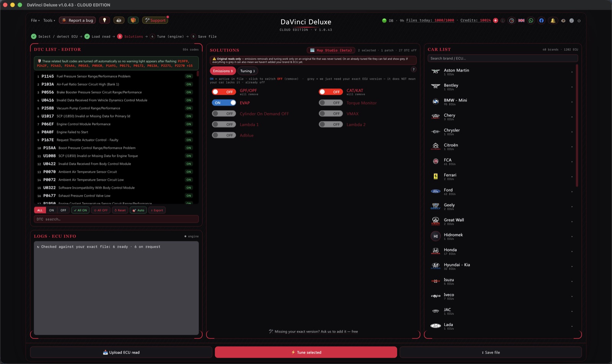This screenshot has height=364, width=612.
Task: Toggle the Adblue switch
Action: (x=224, y=135)
